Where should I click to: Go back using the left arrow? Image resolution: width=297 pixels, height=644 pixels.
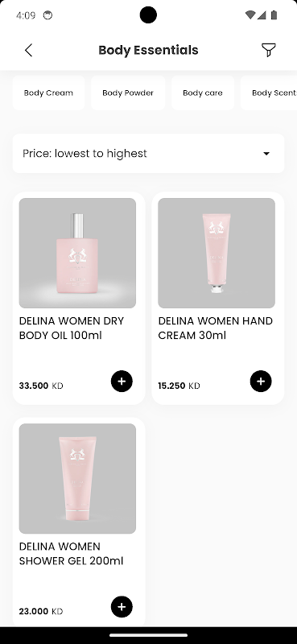click(28, 51)
